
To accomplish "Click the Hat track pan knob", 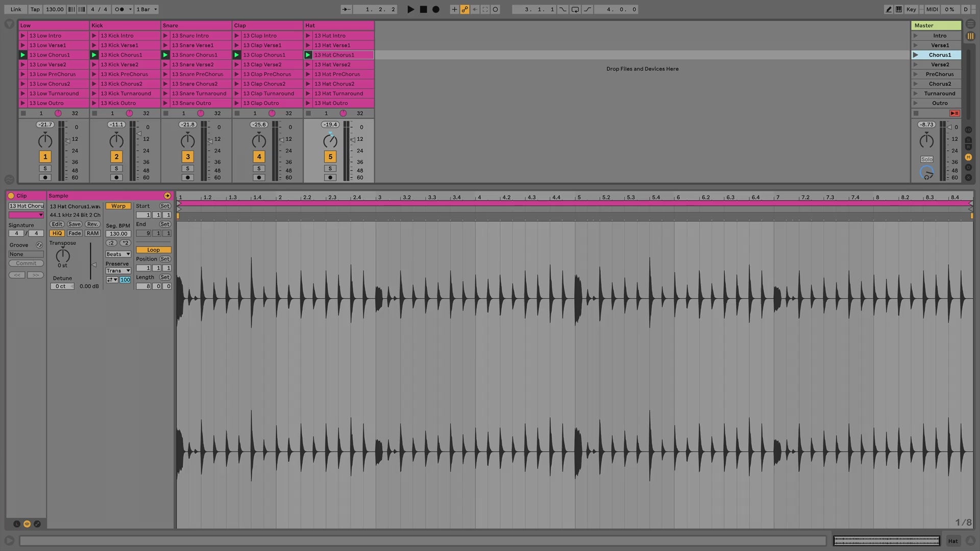I will [x=330, y=140].
